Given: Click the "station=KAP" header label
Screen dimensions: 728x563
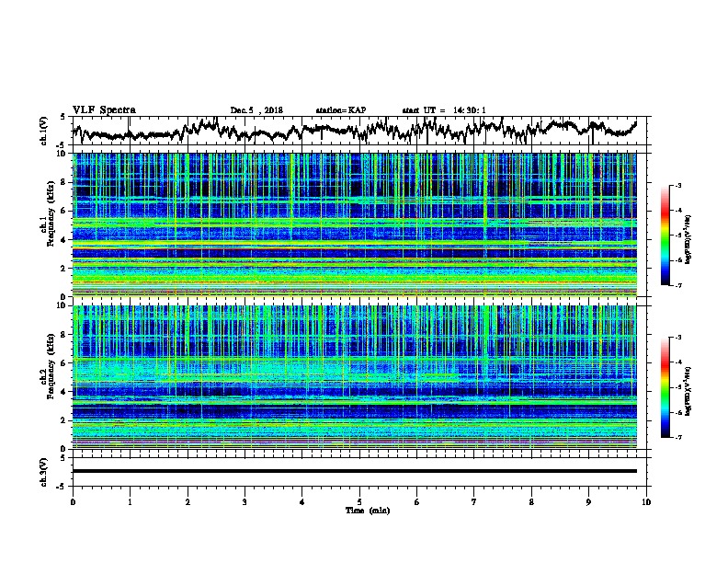Looking at the screenshot, I should 341,110.
